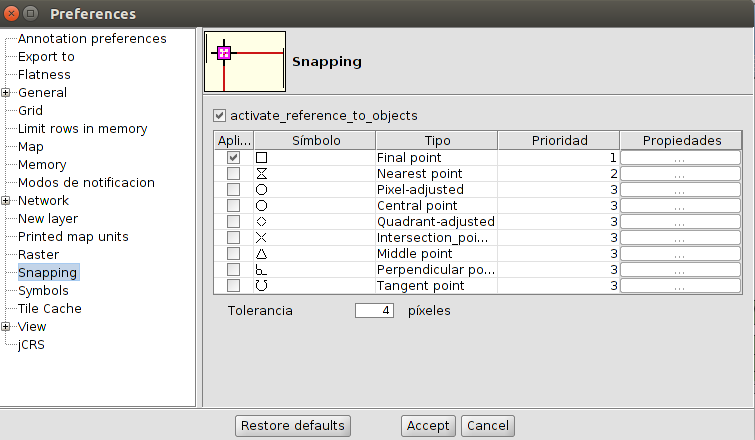Open properties for Final point row

point(680,158)
